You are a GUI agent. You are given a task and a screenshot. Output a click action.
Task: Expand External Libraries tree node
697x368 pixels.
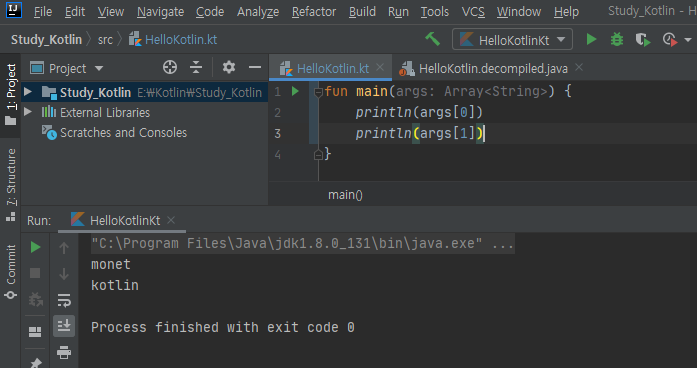pos(28,112)
